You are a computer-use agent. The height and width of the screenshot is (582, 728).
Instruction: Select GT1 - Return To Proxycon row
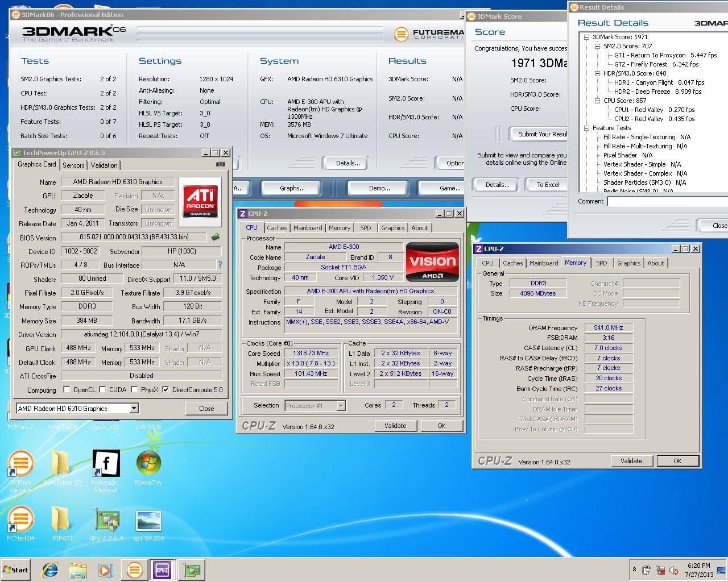(665, 55)
